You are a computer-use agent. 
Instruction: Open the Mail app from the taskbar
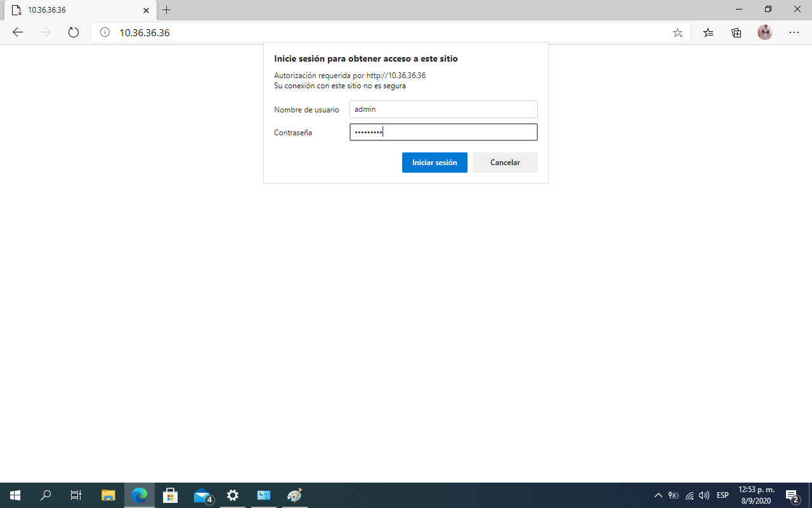[202, 495]
